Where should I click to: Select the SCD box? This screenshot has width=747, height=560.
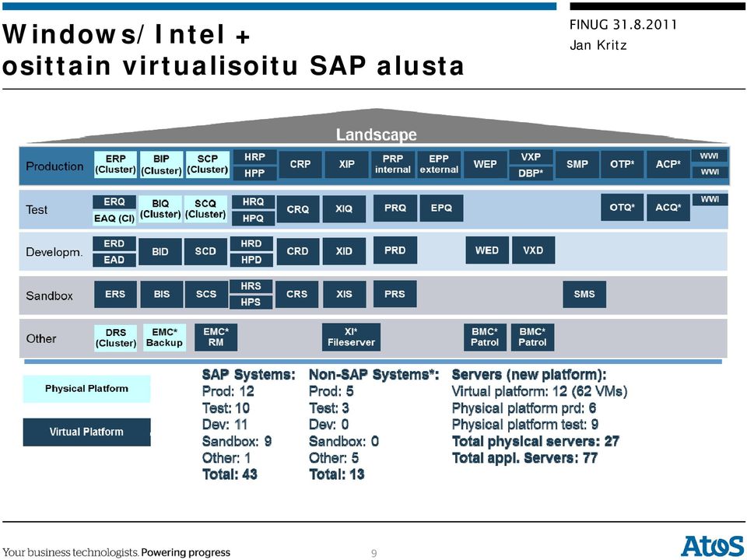click(205, 251)
